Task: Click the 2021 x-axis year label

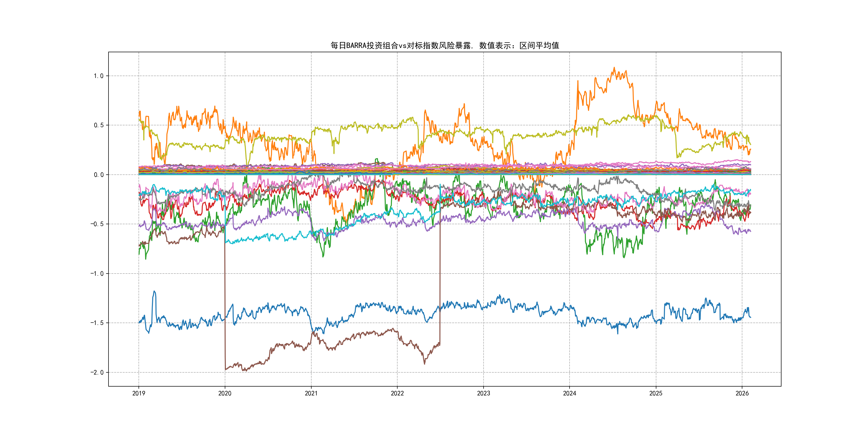Action: 311,393
